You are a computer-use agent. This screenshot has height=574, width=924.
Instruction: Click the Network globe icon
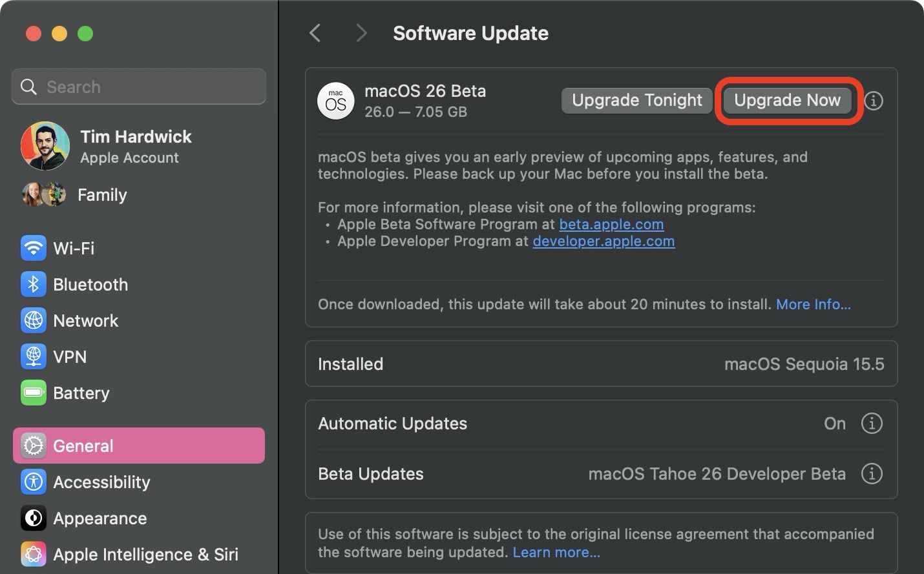33,320
